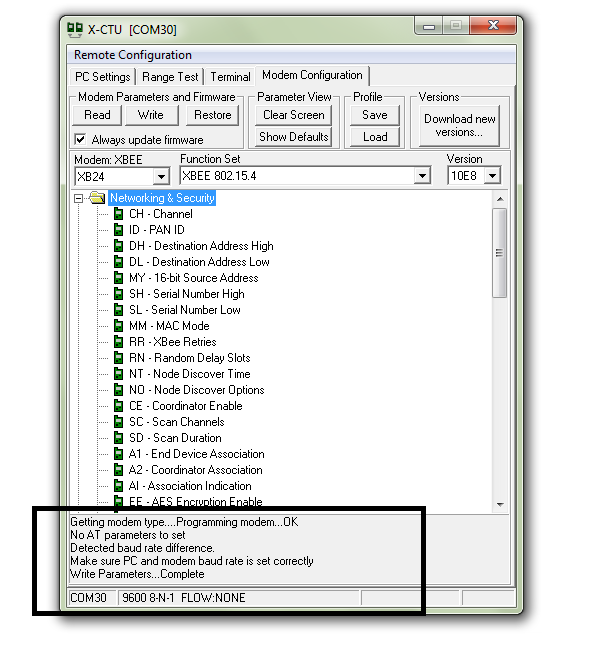Select the Networking & Security folder label
The height and width of the screenshot is (657, 593).
click(x=162, y=198)
